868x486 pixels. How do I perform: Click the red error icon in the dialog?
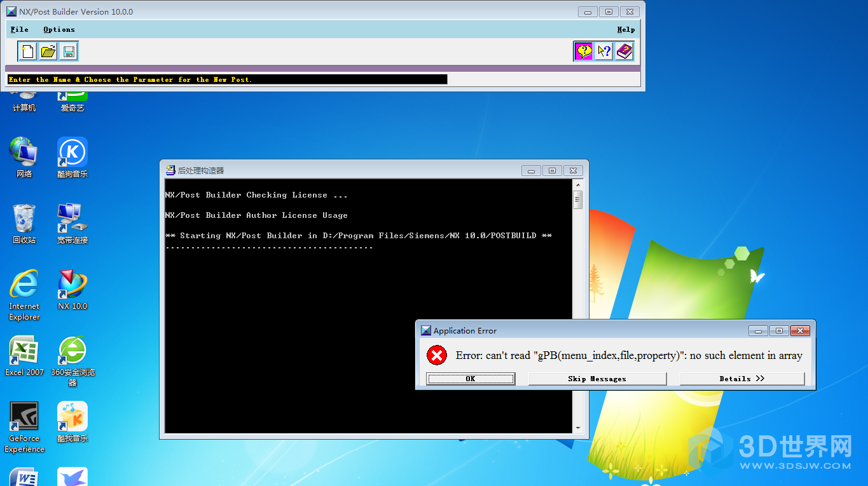tap(436, 355)
